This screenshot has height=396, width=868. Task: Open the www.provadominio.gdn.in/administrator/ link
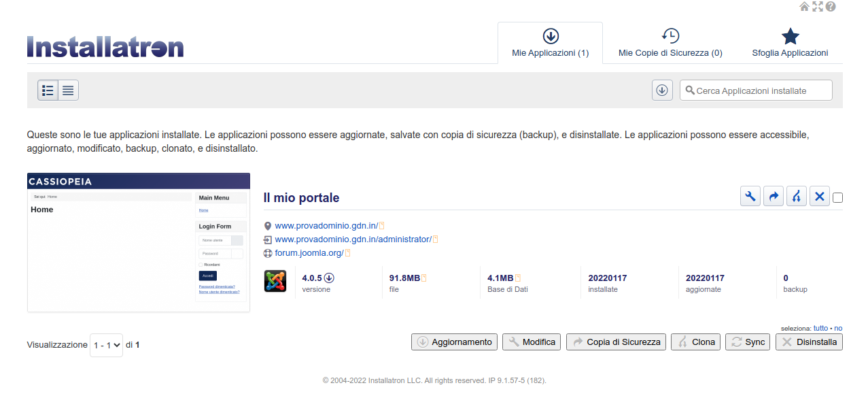(353, 240)
